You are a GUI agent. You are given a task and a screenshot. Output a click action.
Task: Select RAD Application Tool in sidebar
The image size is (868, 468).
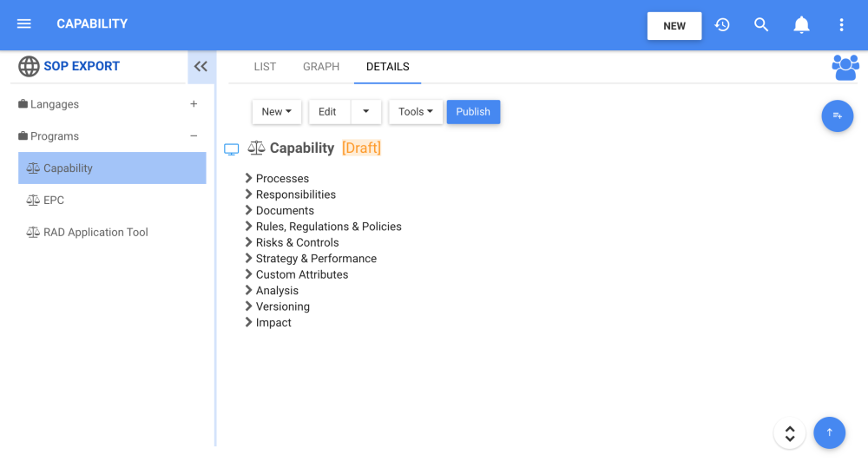click(x=95, y=233)
